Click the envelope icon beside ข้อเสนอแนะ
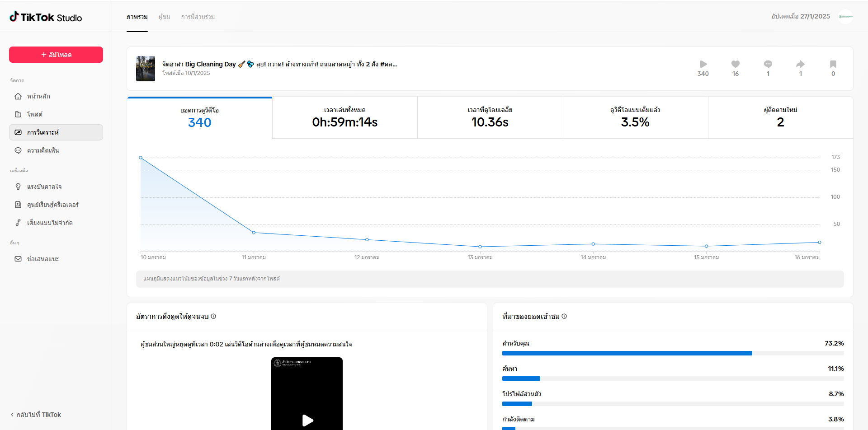 (x=18, y=259)
